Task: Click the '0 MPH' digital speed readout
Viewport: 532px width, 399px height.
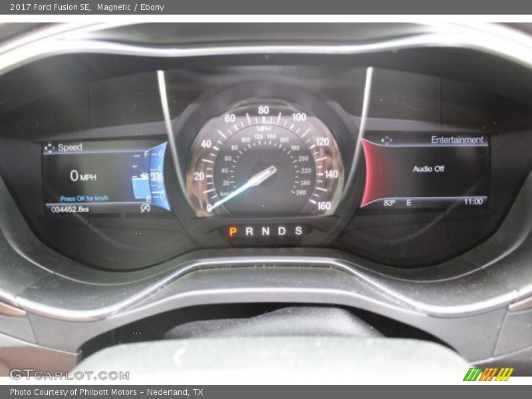Action: click(83, 176)
